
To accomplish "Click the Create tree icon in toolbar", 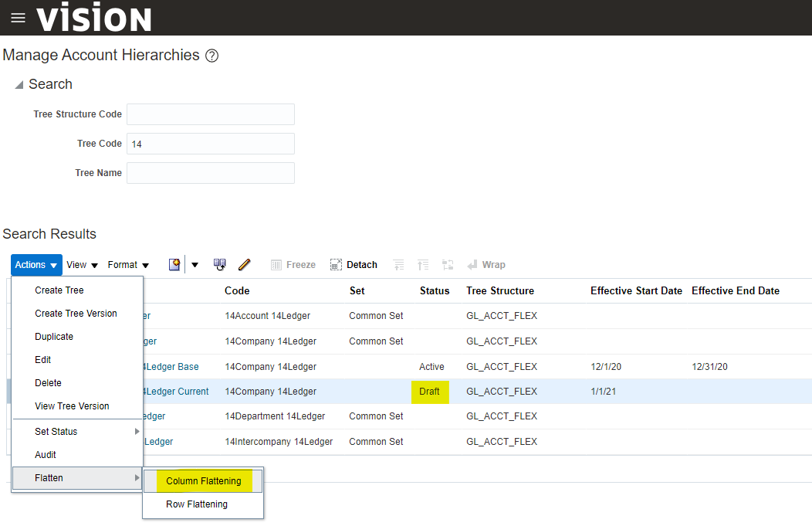I will 174,265.
